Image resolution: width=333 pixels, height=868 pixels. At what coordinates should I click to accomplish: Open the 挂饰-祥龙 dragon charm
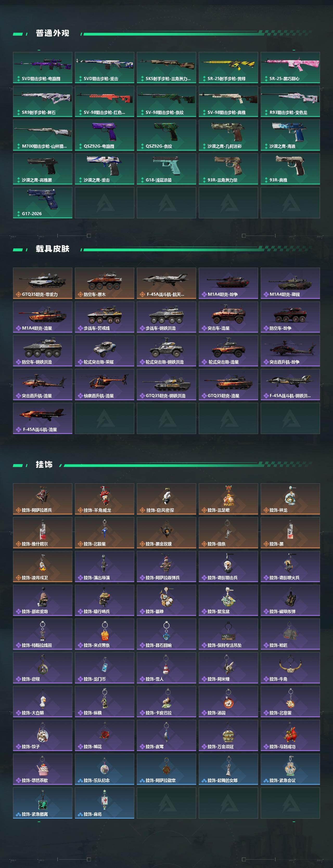click(x=290, y=499)
